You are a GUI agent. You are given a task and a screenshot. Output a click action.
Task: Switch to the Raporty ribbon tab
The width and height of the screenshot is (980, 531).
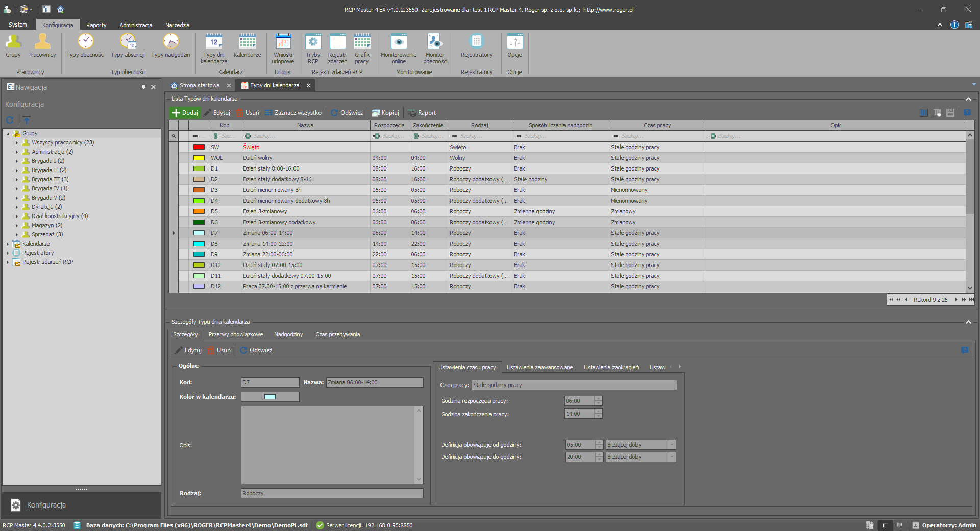point(96,25)
